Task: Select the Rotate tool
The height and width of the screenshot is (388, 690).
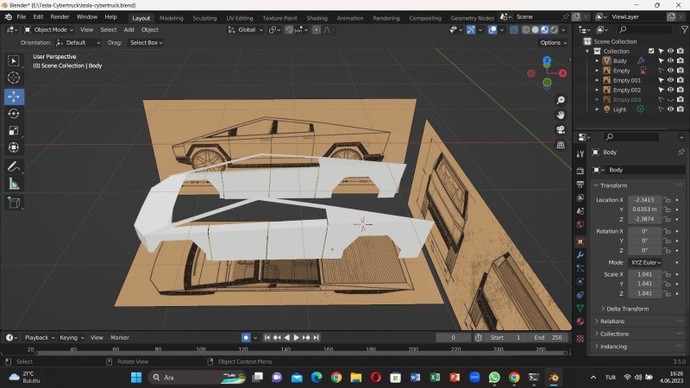Action: (14, 113)
